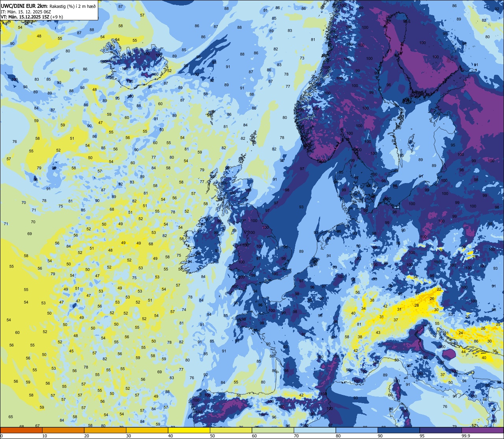
Task: Click the legend tick label '60'
Action: coord(254,436)
